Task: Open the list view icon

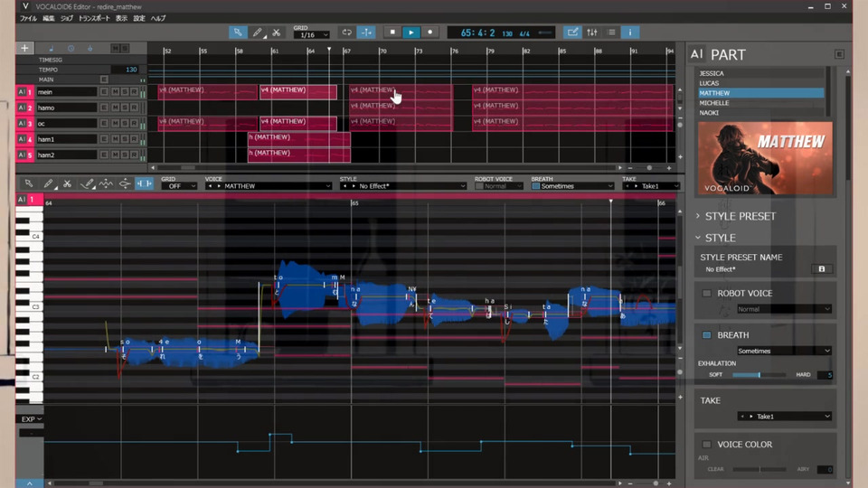Action: click(611, 33)
